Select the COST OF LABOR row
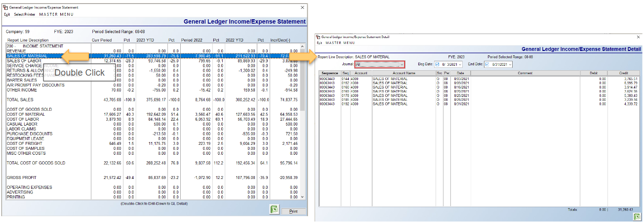Screen dimensions: 644x224 [153, 119]
